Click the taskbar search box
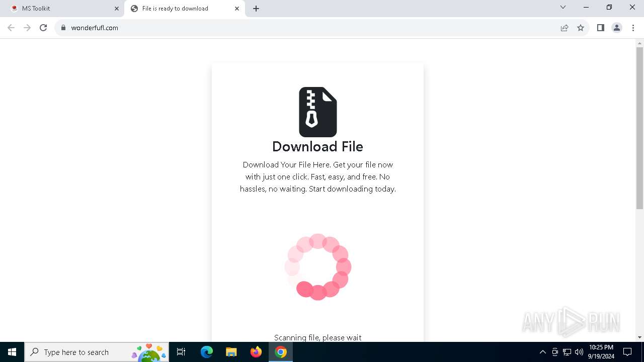Viewport: 644px width, 362px height. 97,352
